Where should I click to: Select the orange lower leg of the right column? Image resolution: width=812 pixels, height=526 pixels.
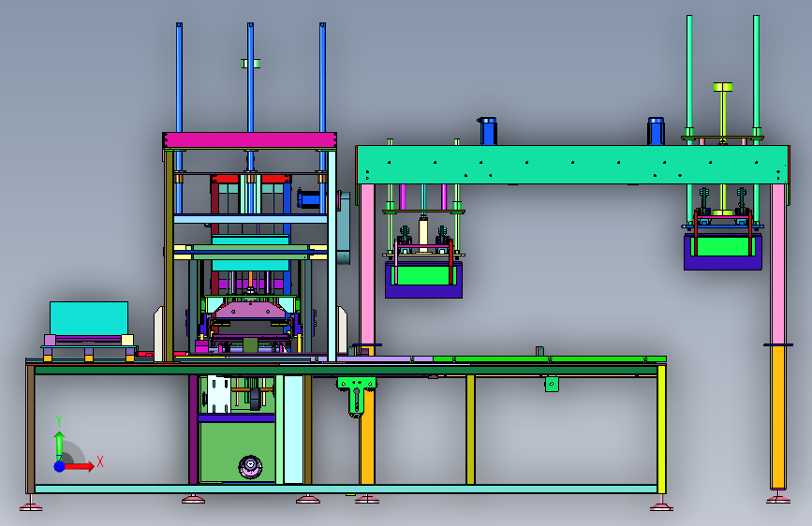[778, 417]
